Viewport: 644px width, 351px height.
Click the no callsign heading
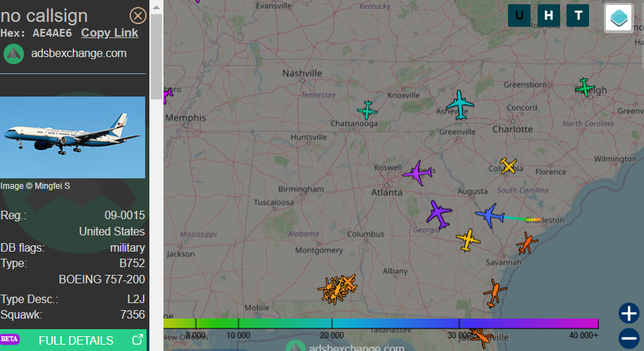tap(44, 16)
